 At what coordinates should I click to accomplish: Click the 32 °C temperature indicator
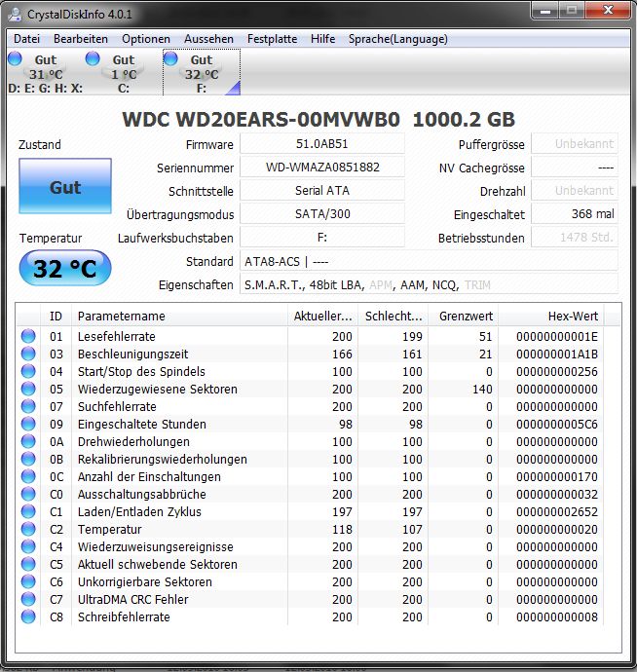(65, 268)
